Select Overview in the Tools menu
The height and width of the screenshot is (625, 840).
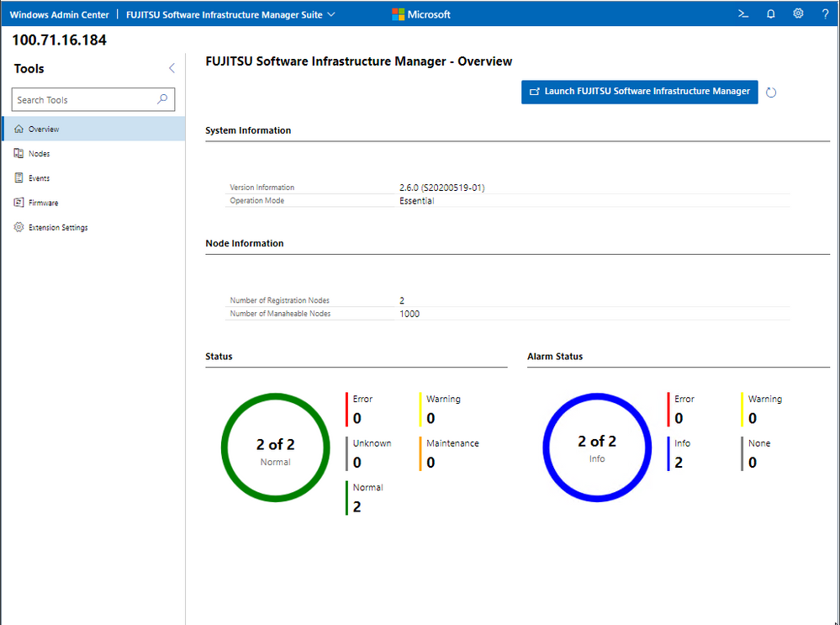44,130
